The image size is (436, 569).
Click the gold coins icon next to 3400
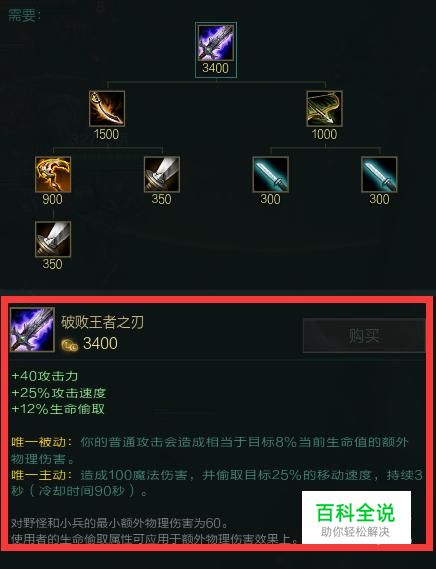click(x=69, y=345)
